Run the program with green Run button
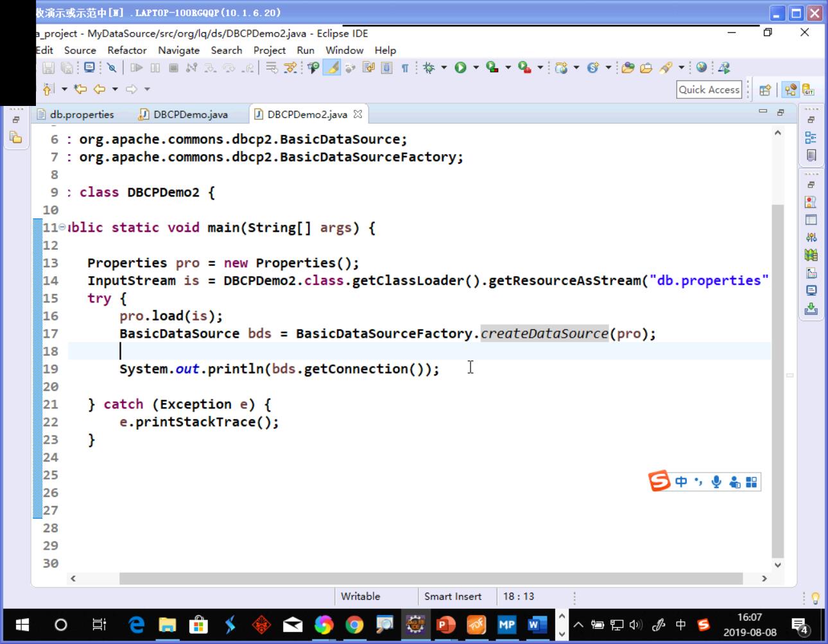This screenshot has height=644, width=828. (460, 67)
